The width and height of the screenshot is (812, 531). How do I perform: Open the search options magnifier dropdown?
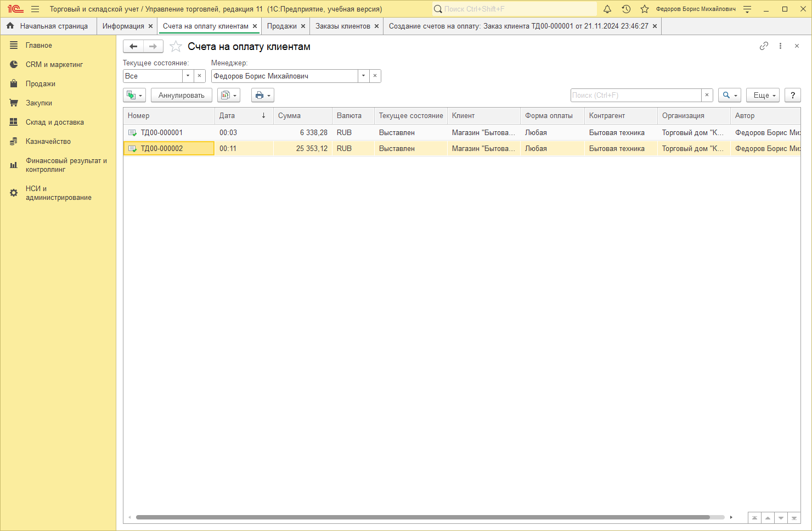(x=730, y=95)
